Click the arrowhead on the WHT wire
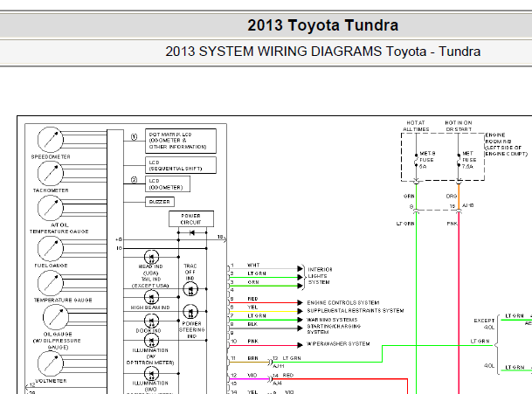The height and width of the screenshot is (394, 532). coord(300,269)
